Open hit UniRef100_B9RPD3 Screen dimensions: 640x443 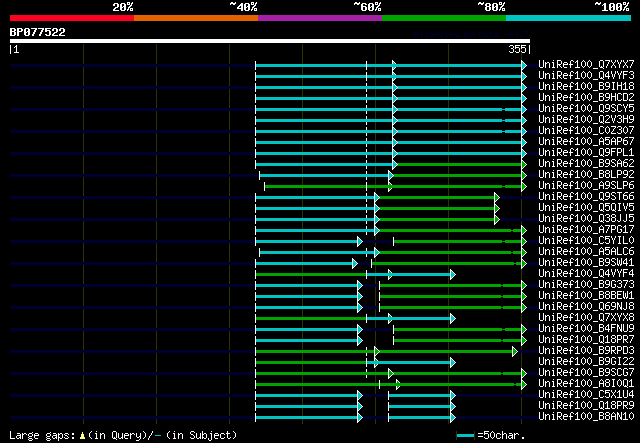586,351
